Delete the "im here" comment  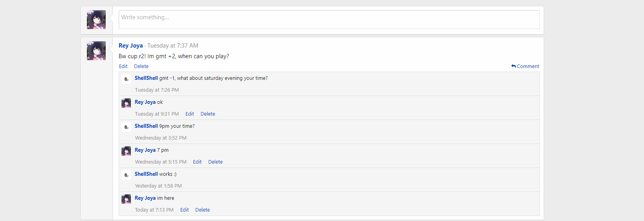point(202,210)
